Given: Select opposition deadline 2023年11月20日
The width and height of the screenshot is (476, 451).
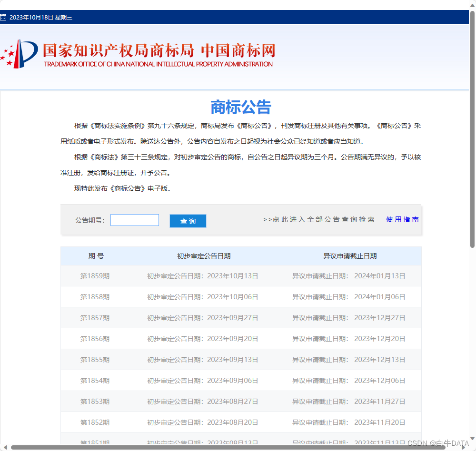Looking at the screenshot, I should pos(380,422).
